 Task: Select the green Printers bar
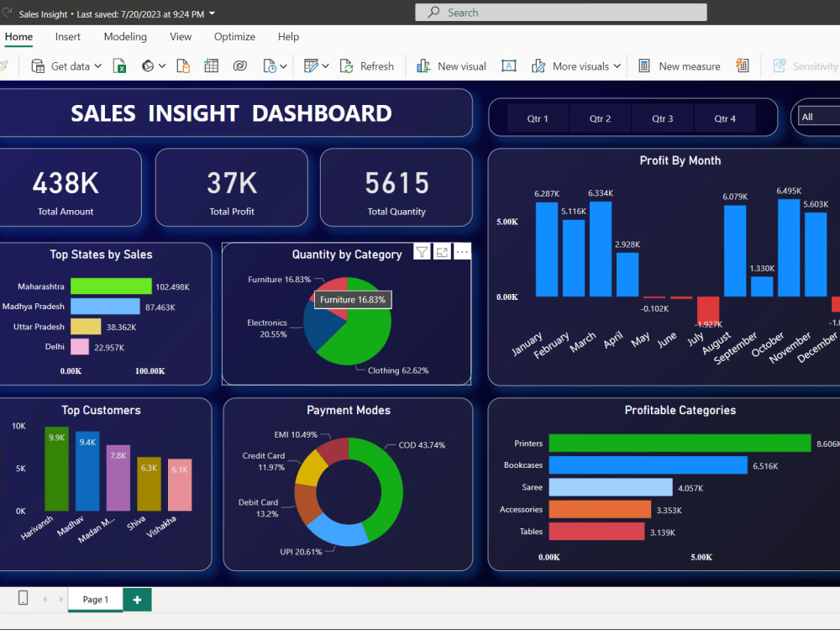(680, 443)
